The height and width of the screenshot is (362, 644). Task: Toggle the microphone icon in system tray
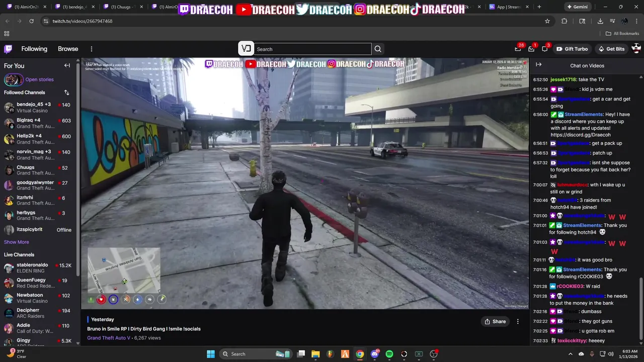click(591, 354)
